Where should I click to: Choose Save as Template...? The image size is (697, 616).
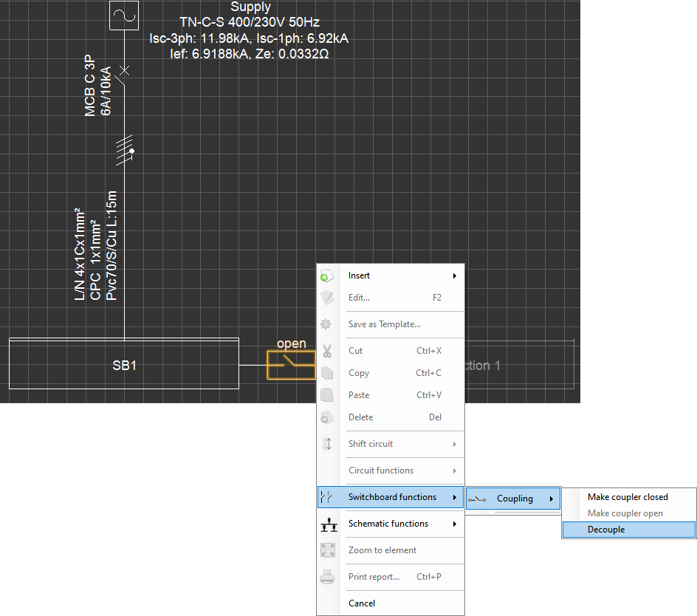coord(391,324)
